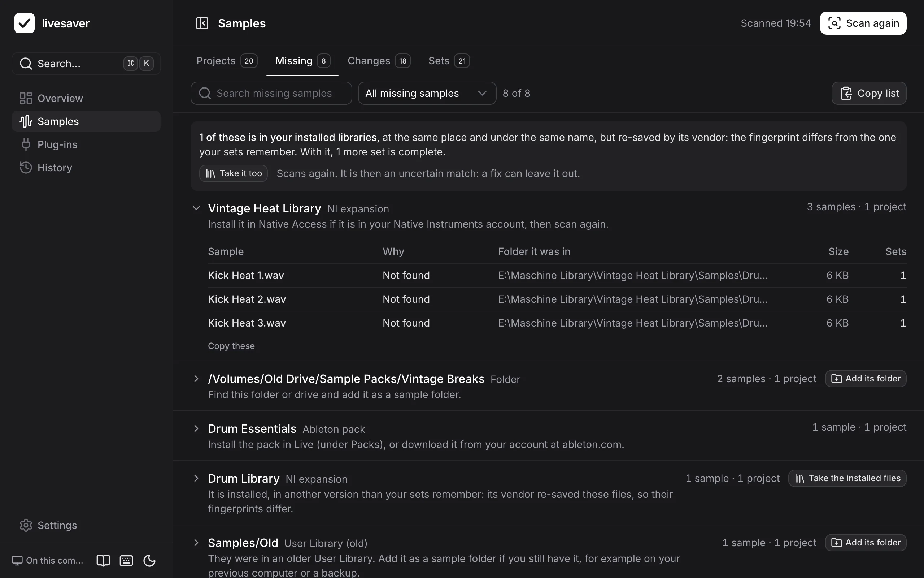Image resolution: width=924 pixels, height=578 pixels.
Task: Open the sidebar Search box
Action: pyautogui.click(x=86, y=64)
